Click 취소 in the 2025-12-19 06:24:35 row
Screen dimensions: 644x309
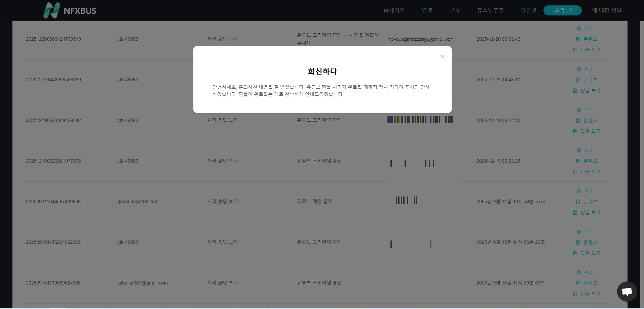(585, 110)
